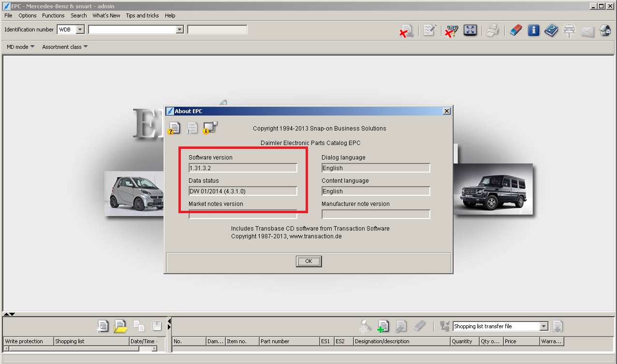Click the document with question mark icon in About EPC
The image size is (617, 364).
coord(174,128)
